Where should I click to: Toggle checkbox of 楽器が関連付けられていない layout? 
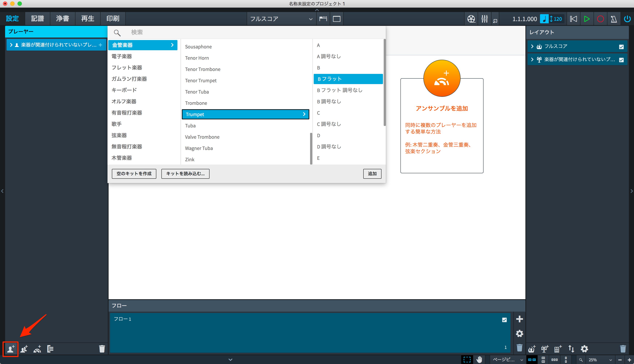point(621,60)
